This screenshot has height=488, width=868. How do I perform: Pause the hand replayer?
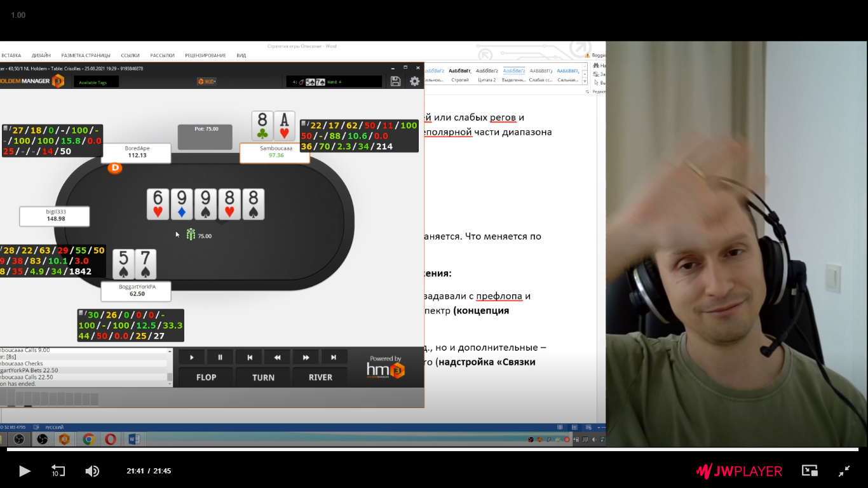point(220,357)
